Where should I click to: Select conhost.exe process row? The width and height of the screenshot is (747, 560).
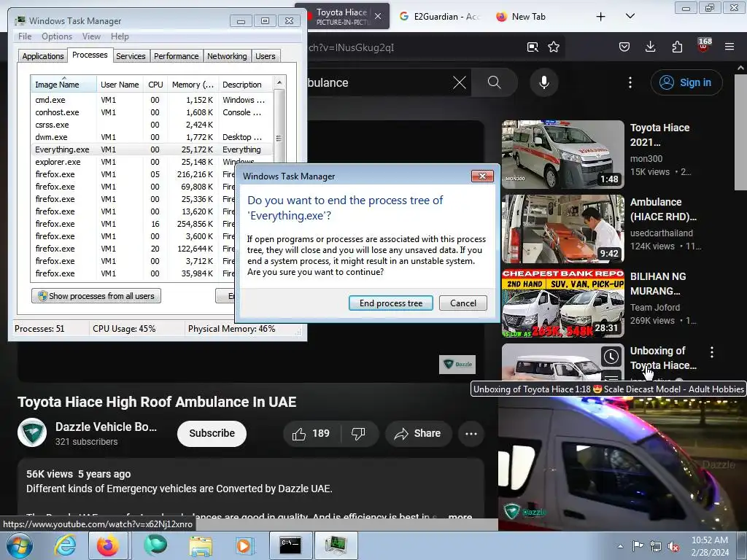click(152, 112)
